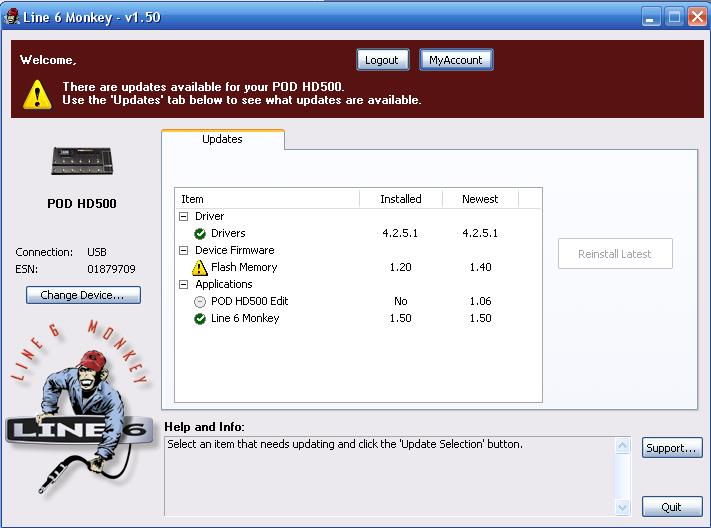Collapse the Device Firmware tree group
The width and height of the screenshot is (711, 528).
tap(183, 250)
